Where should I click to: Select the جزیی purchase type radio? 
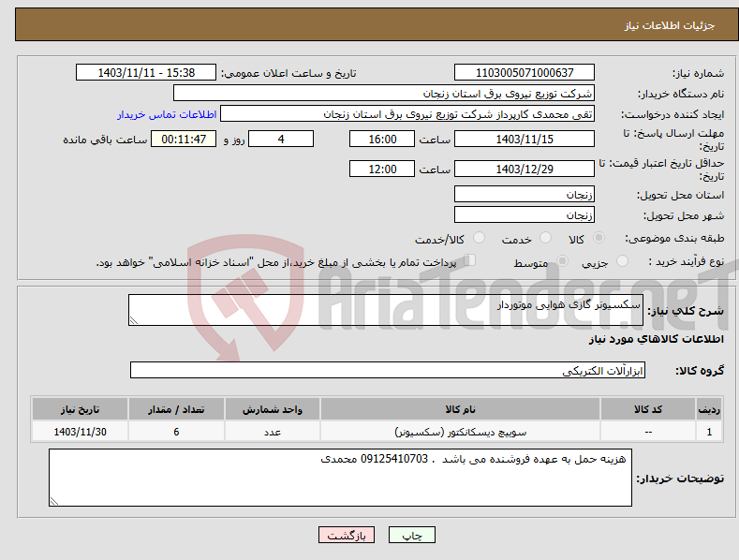[x=622, y=261]
